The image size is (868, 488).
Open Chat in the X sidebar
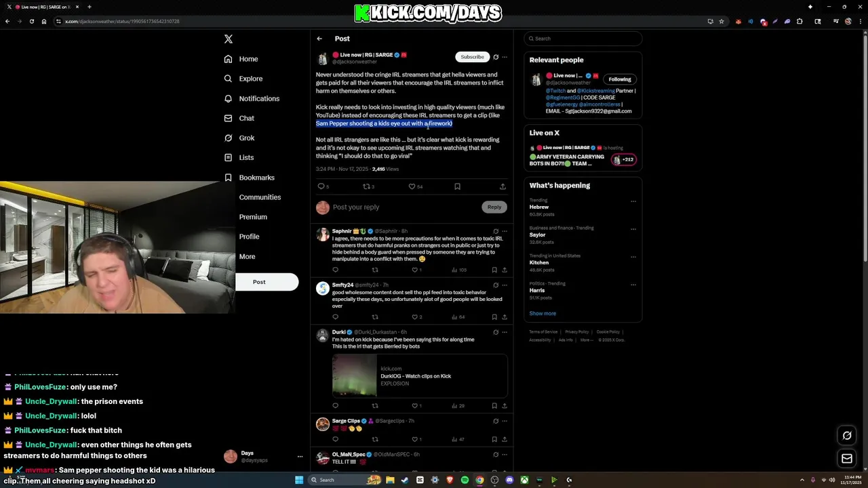click(x=239, y=118)
